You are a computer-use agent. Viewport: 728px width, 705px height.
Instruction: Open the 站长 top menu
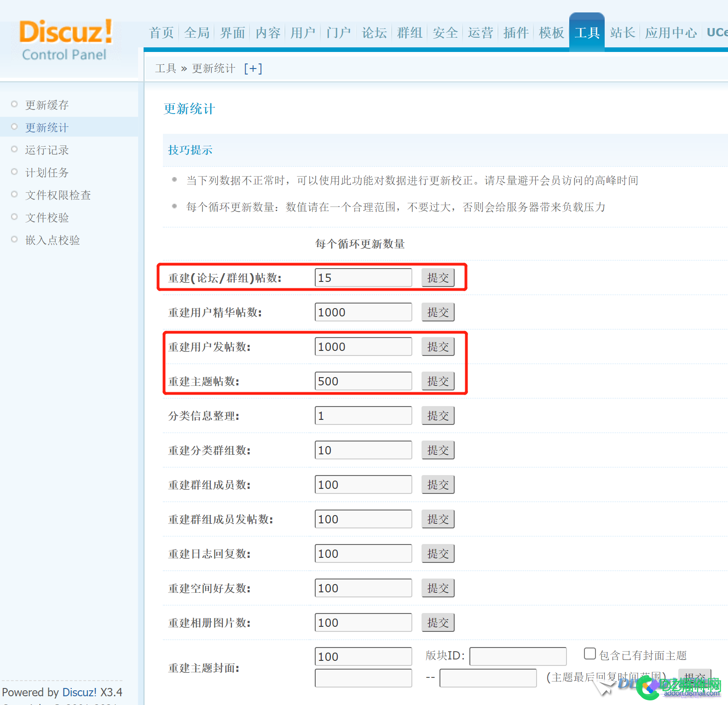click(x=623, y=33)
